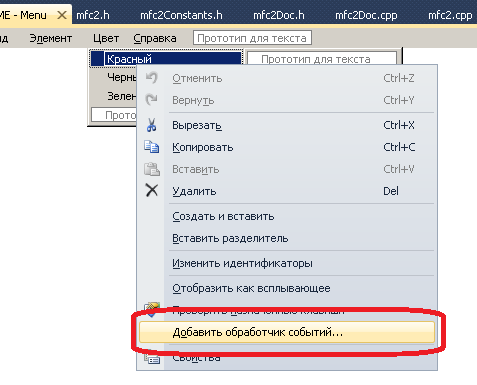This screenshot has height=385, width=477.
Task: Select Копировать from the context menu
Action: tap(287, 147)
